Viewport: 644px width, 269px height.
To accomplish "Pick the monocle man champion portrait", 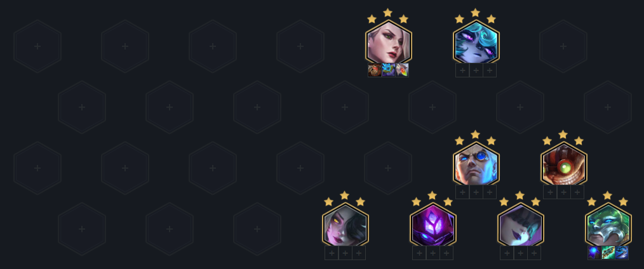I will pyautogui.click(x=476, y=164).
